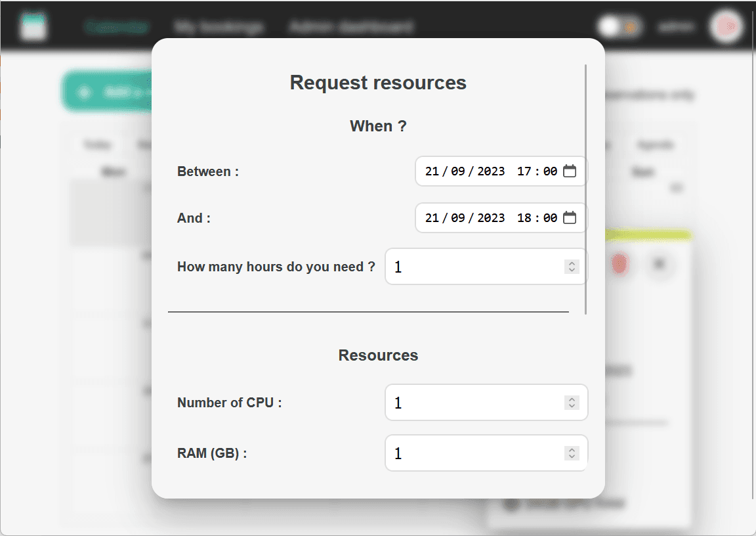Decrease the Number of CPU value
This screenshot has height=536, width=756.
click(x=572, y=406)
